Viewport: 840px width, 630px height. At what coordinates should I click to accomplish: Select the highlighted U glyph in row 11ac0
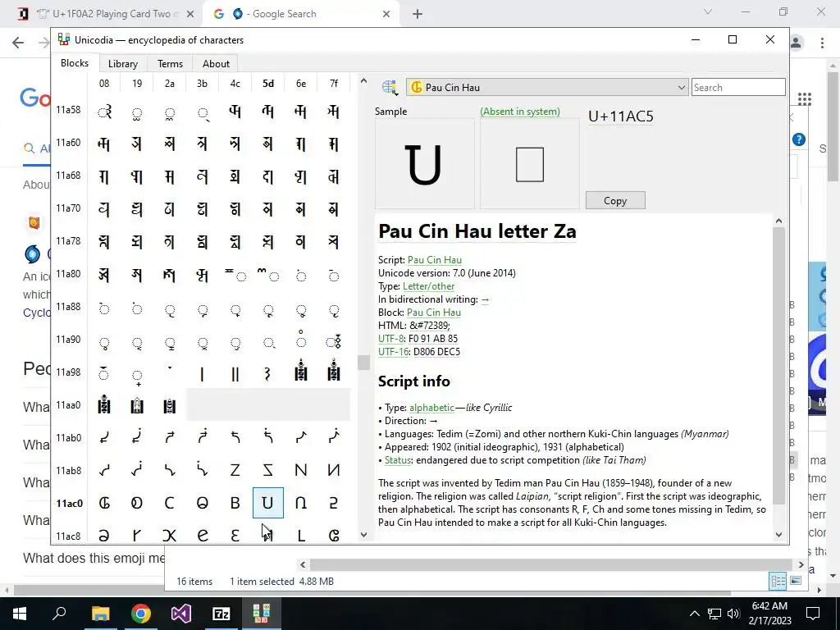[268, 503]
